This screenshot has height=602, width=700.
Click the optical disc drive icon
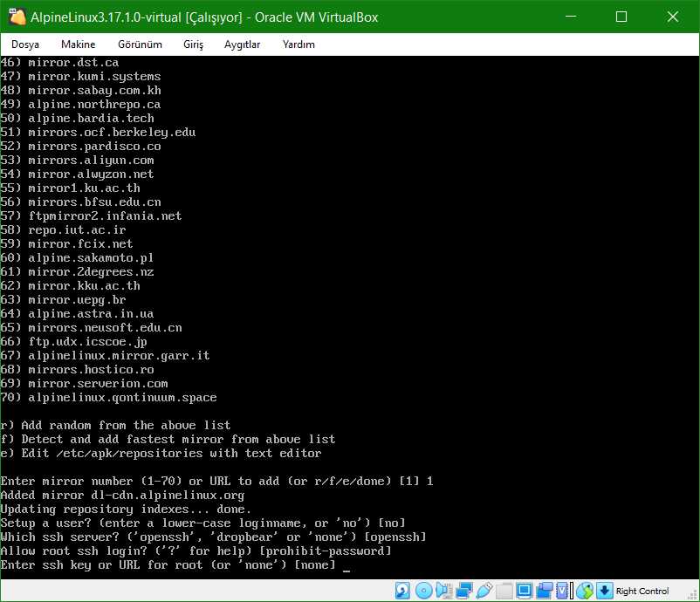pos(423,591)
